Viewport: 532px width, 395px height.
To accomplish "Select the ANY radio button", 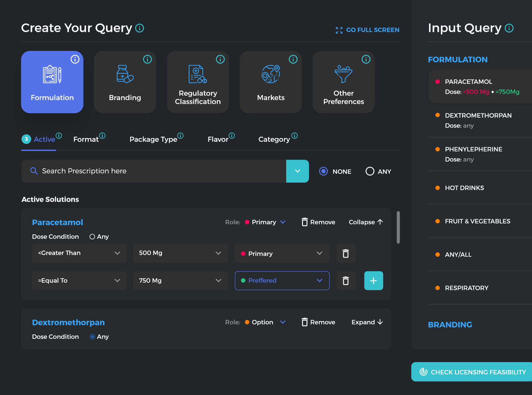I will pos(369,171).
